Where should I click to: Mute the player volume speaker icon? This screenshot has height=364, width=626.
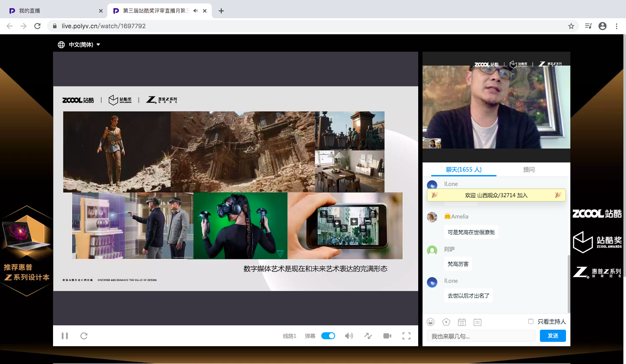coord(349,336)
